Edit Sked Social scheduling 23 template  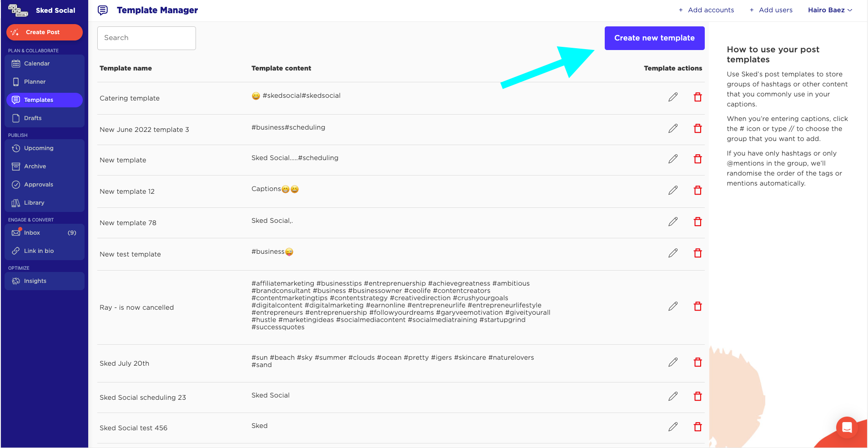point(673,396)
